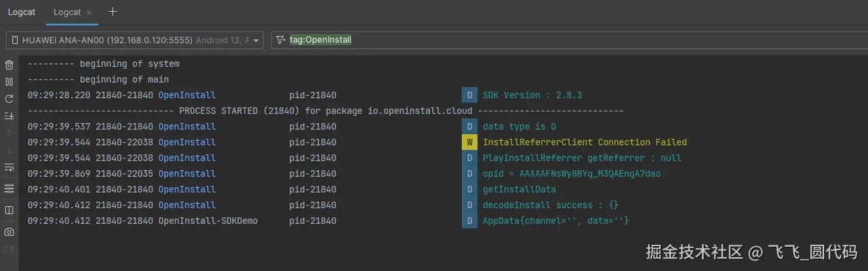Toggle soft-wrap for log lines
The image size is (868, 271).
9,168
